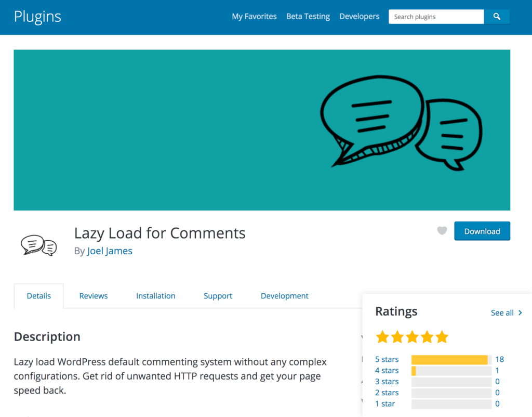Open the Development tab
The image size is (532, 417).
point(284,296)
